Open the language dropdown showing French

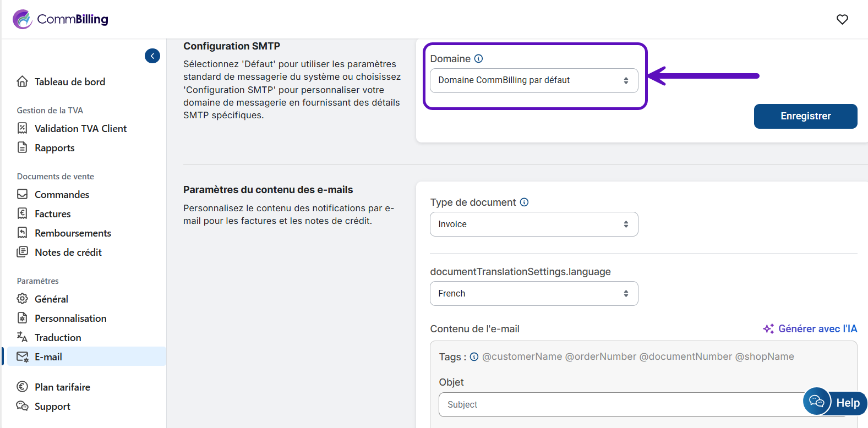[533, 294]
